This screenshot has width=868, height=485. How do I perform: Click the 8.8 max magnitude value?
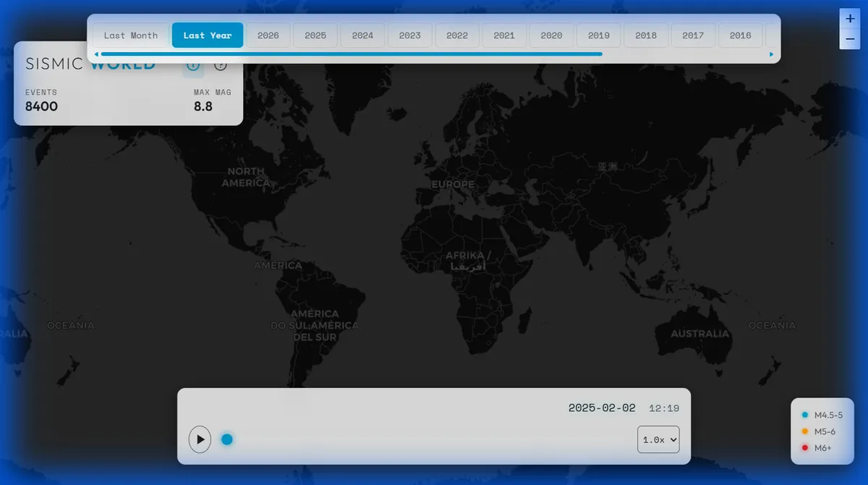[x=203, y=106]
